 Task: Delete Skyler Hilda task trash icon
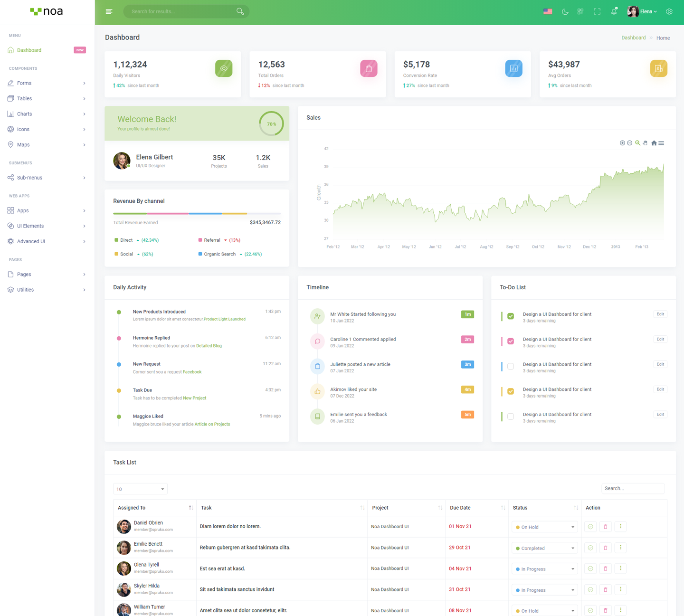pyautogui.click(x=606, y=590)
